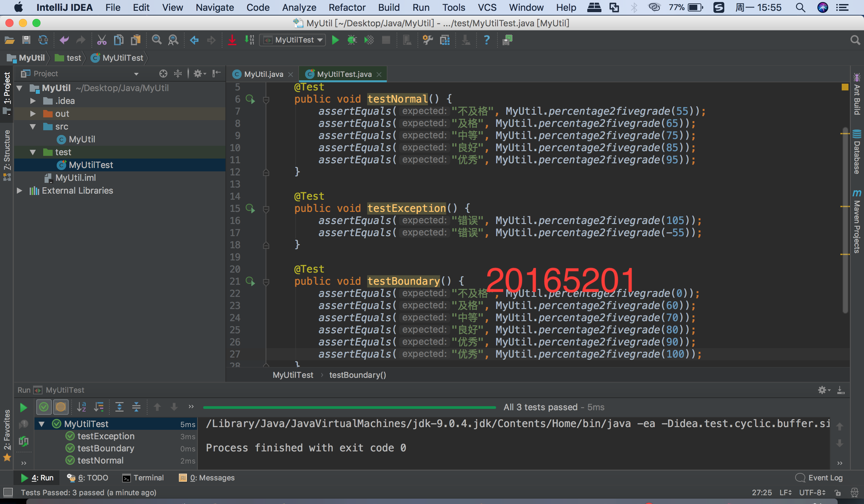Toggle Show Ignored tests filter
The width and height of the screenshot is (864, 504).
pos(61,407)
